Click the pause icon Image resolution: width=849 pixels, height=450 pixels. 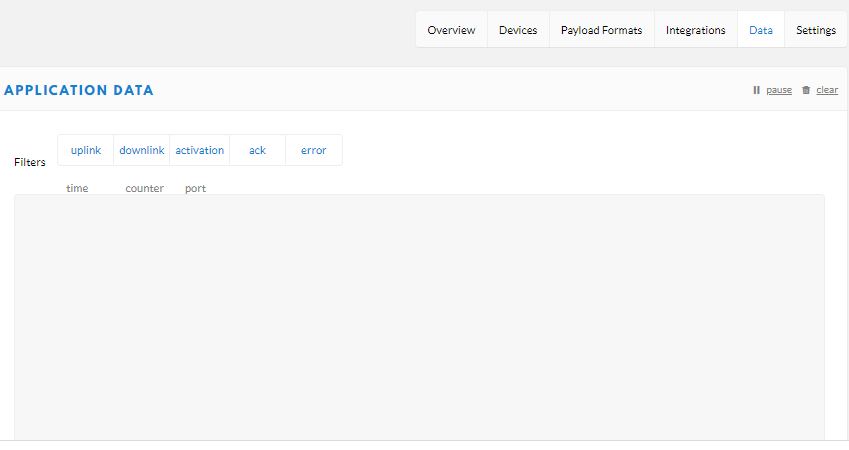click(757, 90)
